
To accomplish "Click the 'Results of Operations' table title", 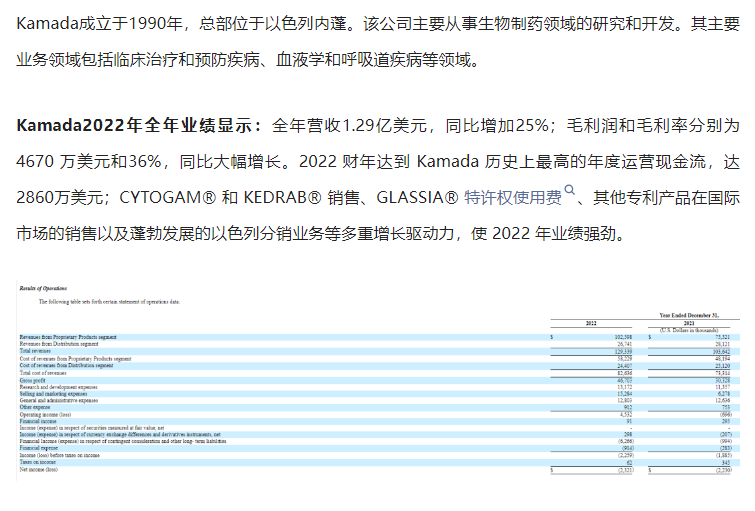I will [x=41, y=289].
